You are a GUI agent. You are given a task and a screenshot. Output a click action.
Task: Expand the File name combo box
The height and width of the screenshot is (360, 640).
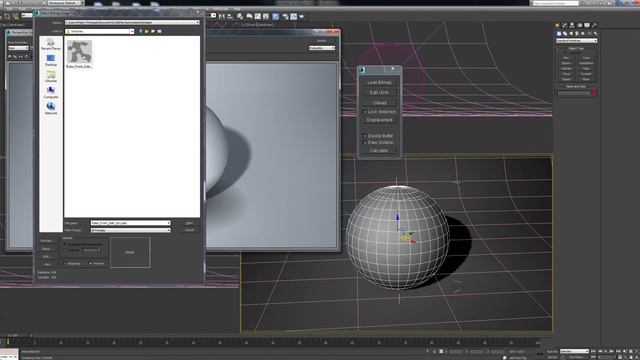tap(169, 223)
